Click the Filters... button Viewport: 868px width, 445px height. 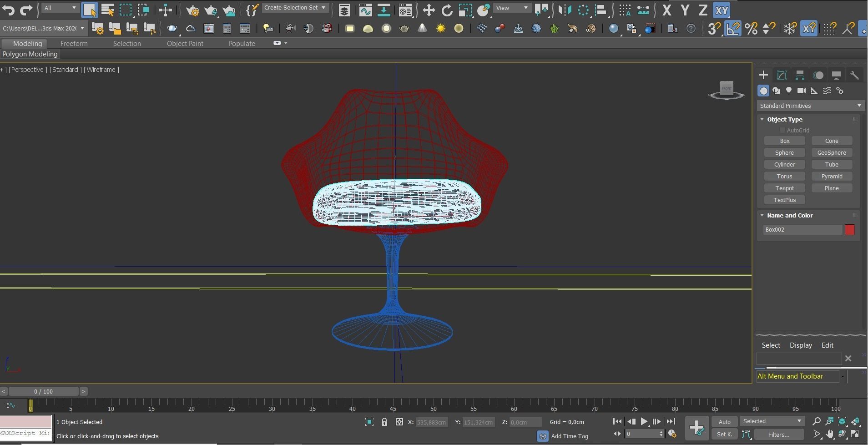778,435
